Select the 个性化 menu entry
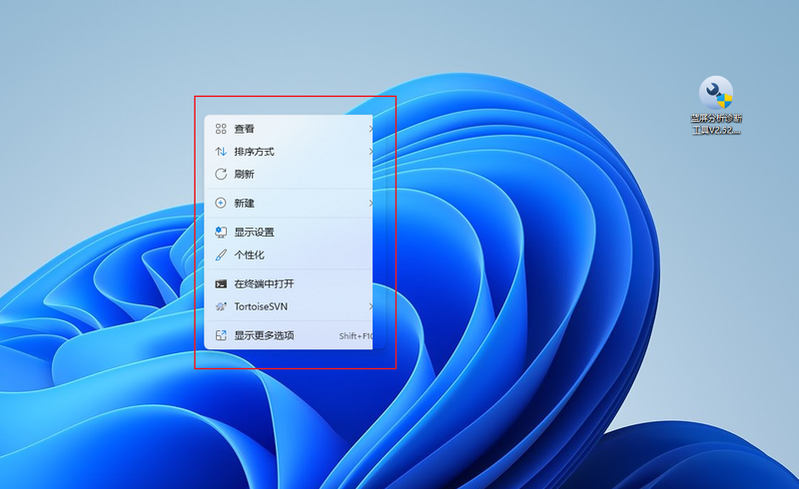Screen dimensions: 799x489 tap(249, 255)
